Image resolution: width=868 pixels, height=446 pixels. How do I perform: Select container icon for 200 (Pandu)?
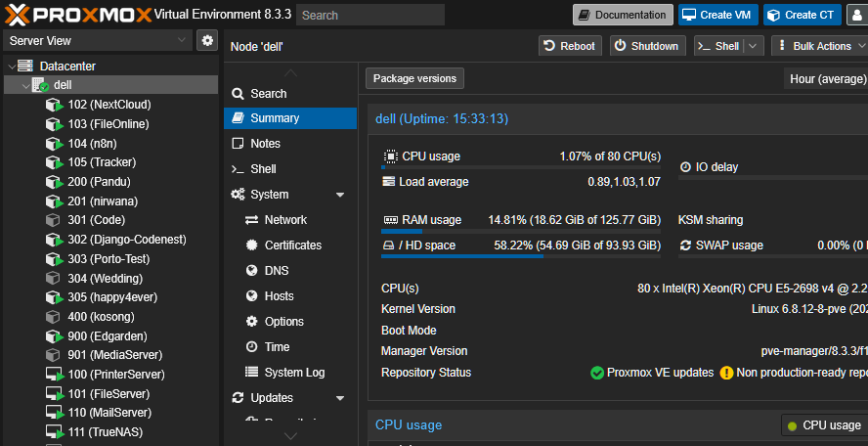pyautogui.click(x=54, y=182)
